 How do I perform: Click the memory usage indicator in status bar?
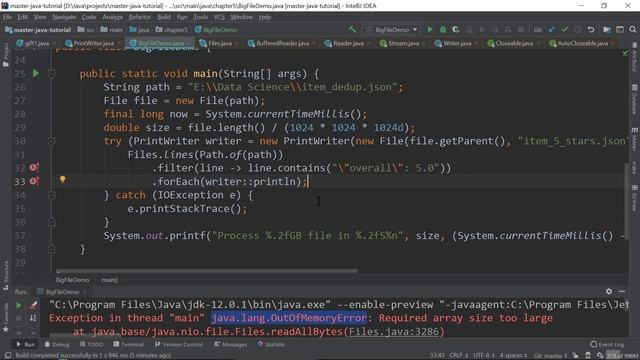click(621, 356)
